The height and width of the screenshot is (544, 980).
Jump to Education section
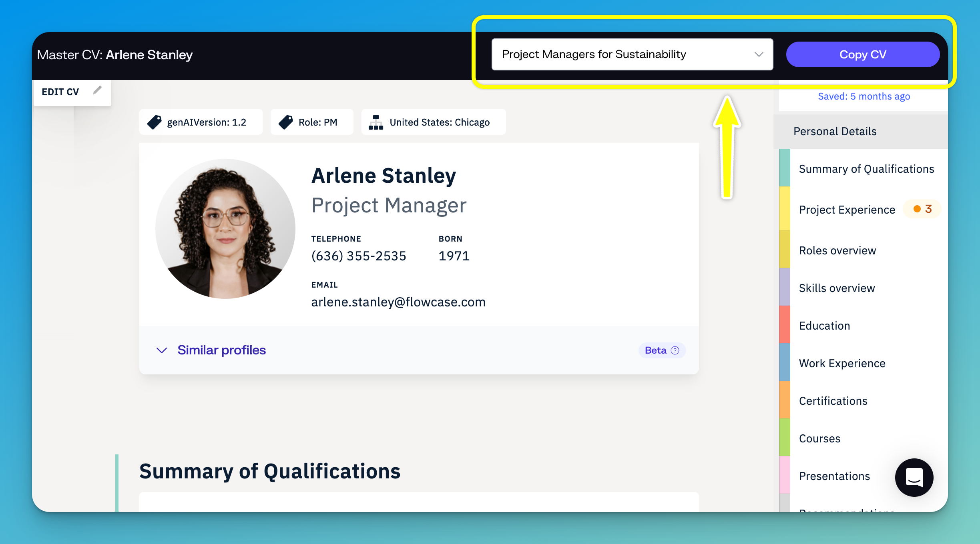click(x=824, y=326)
